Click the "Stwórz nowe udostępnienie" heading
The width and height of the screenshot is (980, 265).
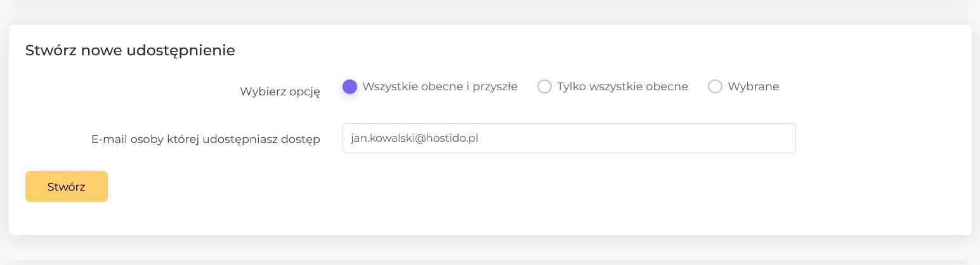pos(130,51)
